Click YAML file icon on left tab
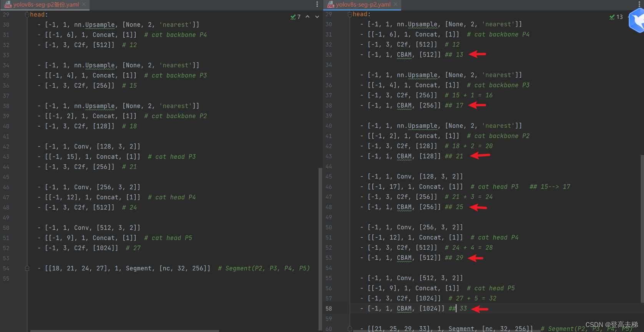This screenshot has height=332, width=644. pyautogui.click(x=8, y=5)
